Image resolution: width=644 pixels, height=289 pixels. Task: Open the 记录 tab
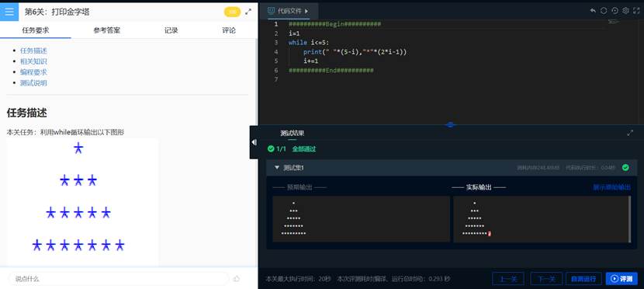click(171, 30)
